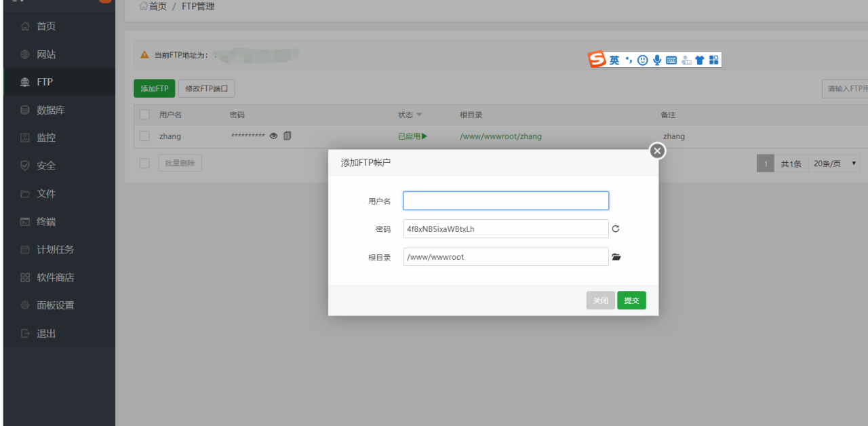This screenshot has width=868, height=426.
Task: Toggle the 已启用 status of zhang
Action: 412,136
